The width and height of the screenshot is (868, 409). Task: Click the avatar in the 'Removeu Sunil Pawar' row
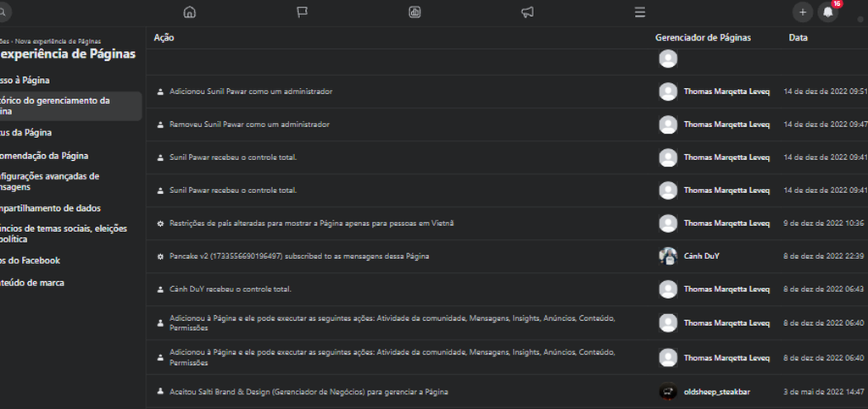[668, 125]
